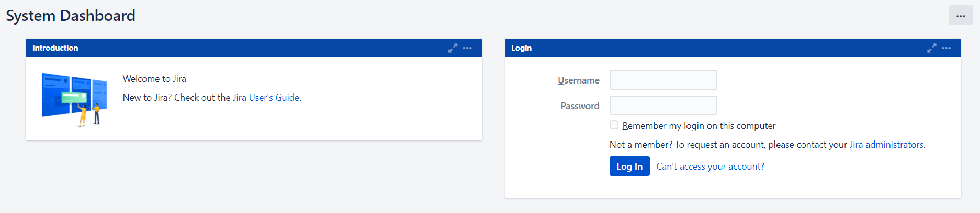Click the 'Remember my login on this computer' label
Image resolution: width=980 pixels, height=213 pixels.
click(699, 126)
